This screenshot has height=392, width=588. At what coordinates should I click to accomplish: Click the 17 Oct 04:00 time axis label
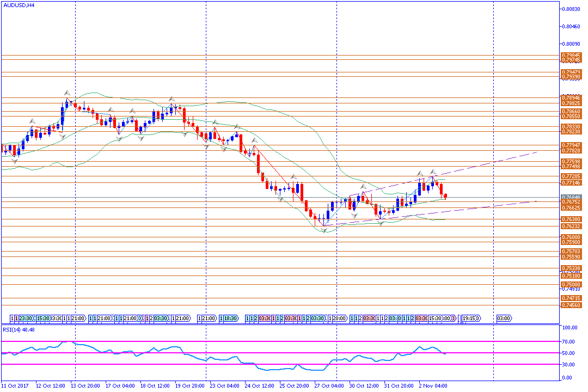coord(120,385)
